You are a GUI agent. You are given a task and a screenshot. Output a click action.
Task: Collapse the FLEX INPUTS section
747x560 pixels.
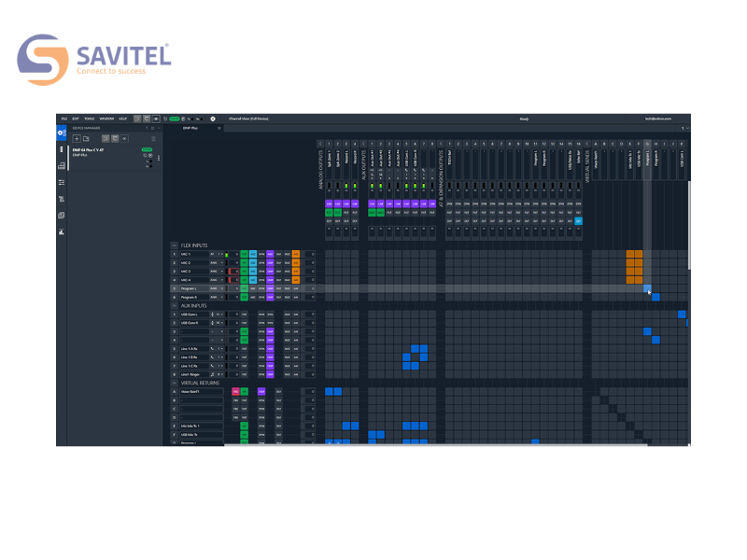point(175,245)
